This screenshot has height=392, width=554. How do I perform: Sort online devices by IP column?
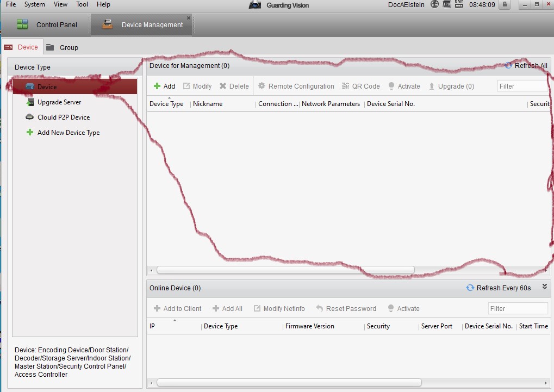tap(152, 326)
